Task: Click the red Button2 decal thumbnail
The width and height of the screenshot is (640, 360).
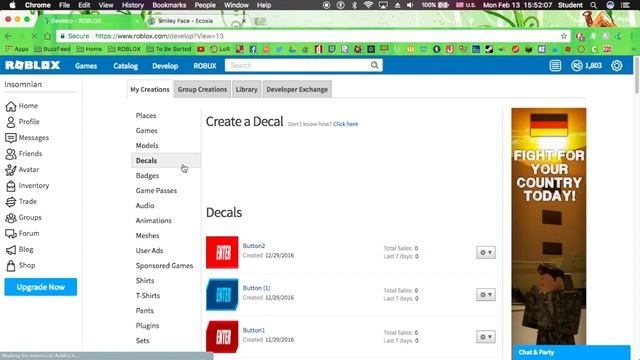Action: pos(222,252)
